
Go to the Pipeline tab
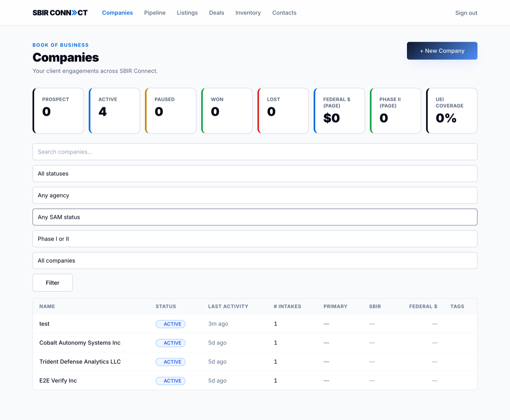(x=155, y=13)
